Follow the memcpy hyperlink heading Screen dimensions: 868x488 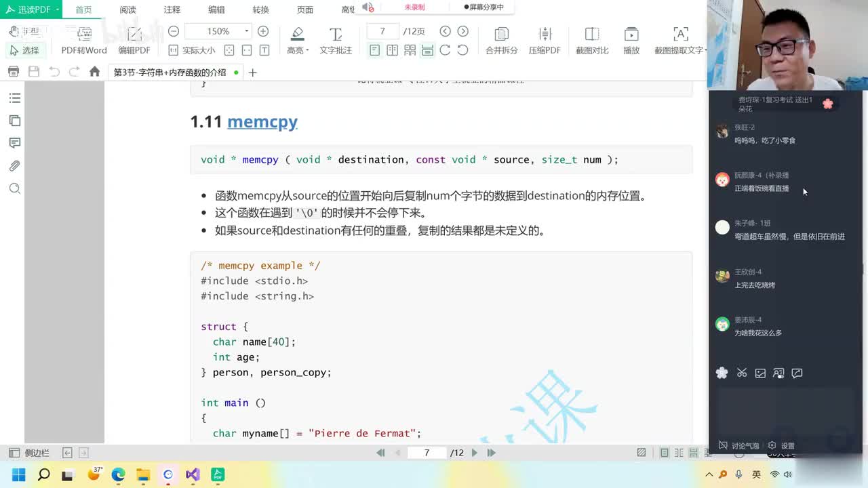(x=262, y=121)
